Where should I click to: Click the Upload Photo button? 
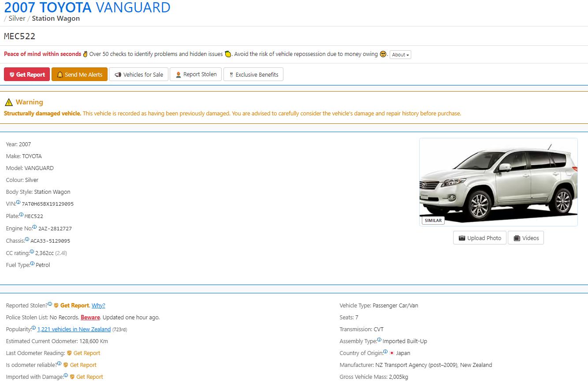[480, 238]
